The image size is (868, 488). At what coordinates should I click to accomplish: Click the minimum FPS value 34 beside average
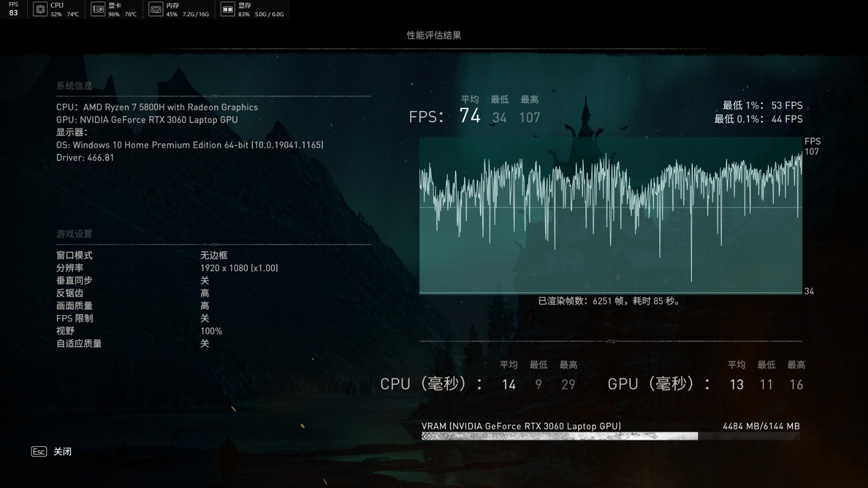coord(500,118)
